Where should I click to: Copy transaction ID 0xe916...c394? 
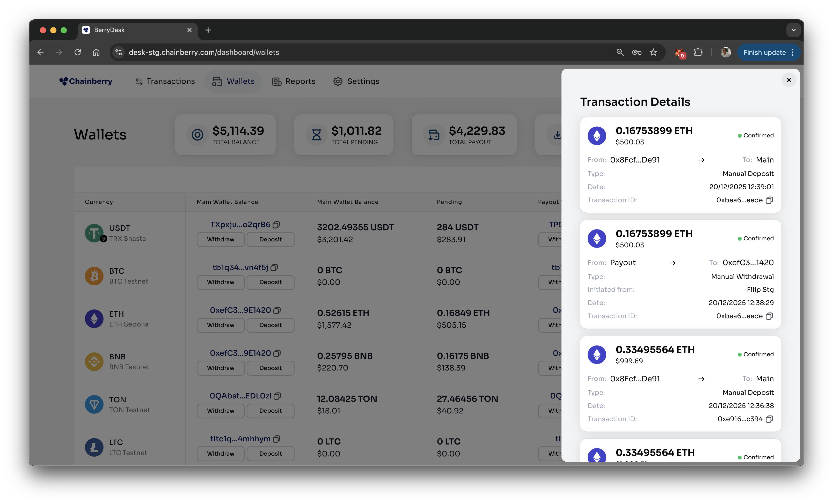(769, 419)
